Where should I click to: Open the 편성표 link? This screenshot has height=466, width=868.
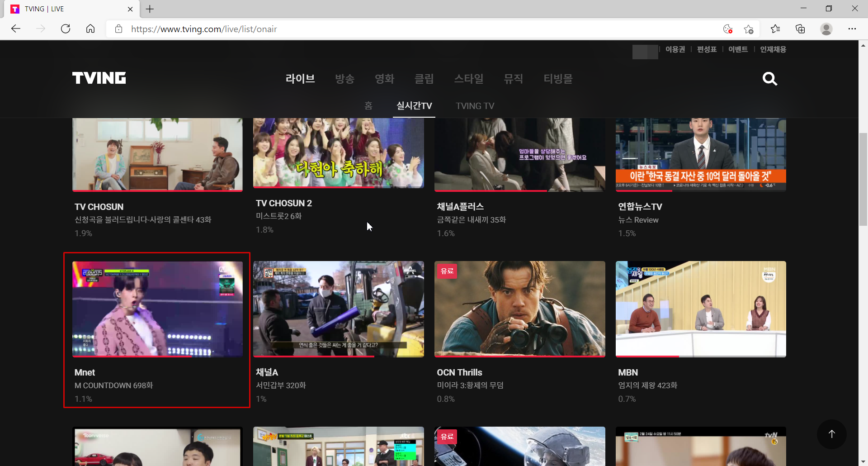tap(707, 49)
